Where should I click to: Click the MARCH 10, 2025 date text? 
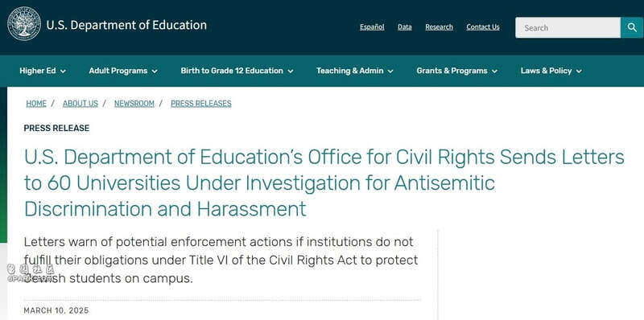(x=56, y=310)
